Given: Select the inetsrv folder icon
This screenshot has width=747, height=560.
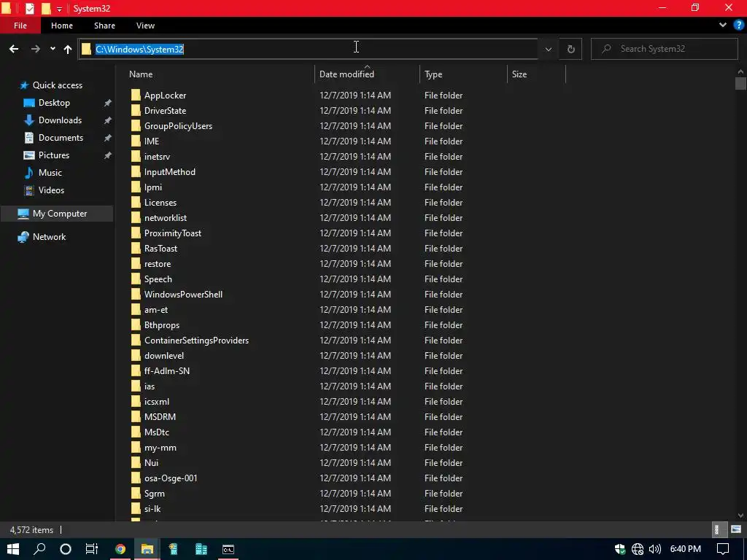Looking at the screenshot, I should click(136, 157).
